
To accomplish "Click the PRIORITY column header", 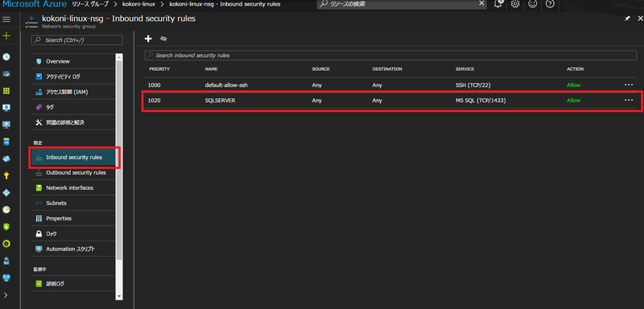I will 159,69.
